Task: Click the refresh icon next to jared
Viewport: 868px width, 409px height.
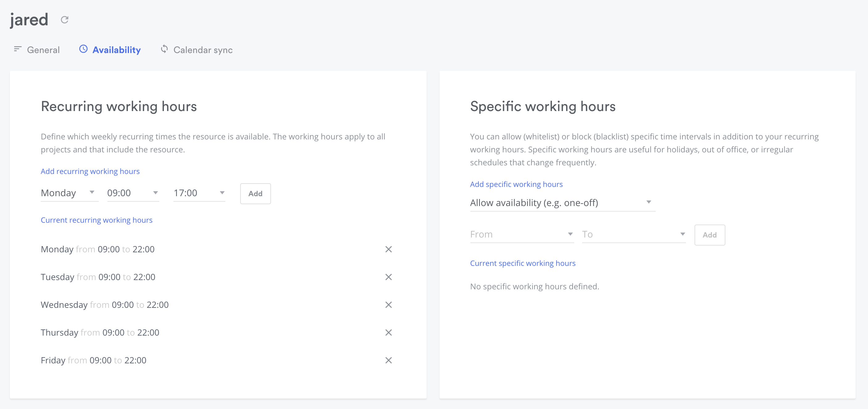Action: (x=65, y=20)
